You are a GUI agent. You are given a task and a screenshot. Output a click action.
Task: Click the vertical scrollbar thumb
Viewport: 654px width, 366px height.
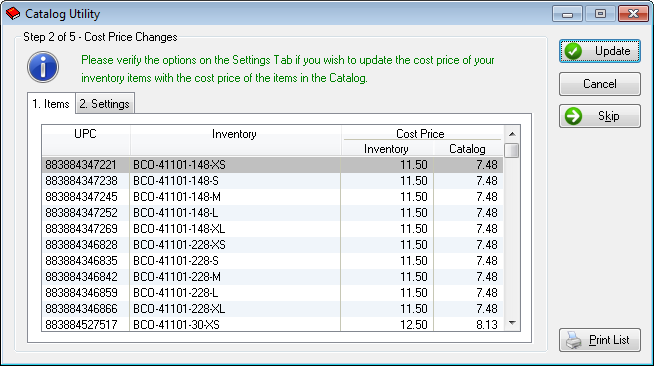(x=512, y=150)
